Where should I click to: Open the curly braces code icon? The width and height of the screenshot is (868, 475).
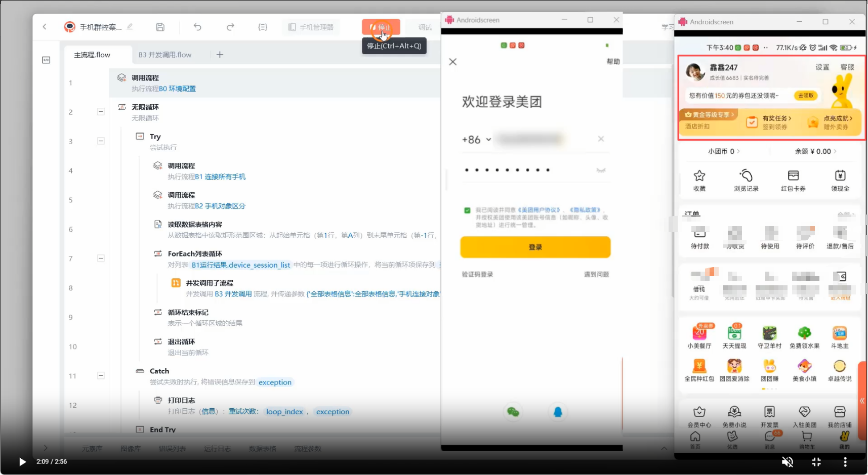263,27
